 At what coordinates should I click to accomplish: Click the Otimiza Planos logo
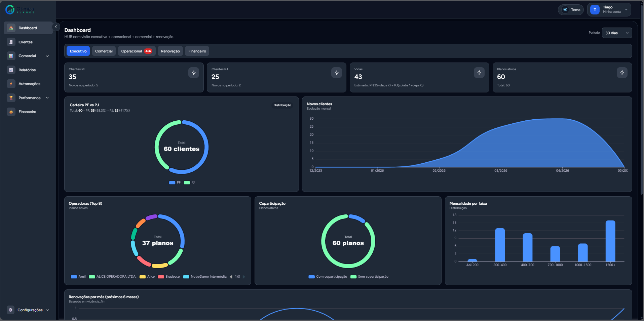coord(20,10)
